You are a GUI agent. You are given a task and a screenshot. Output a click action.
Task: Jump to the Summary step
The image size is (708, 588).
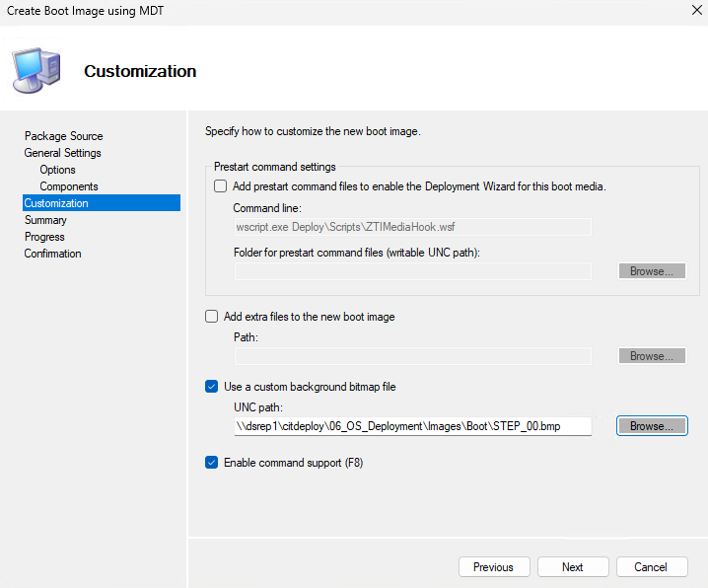click(x=45, y=220)
